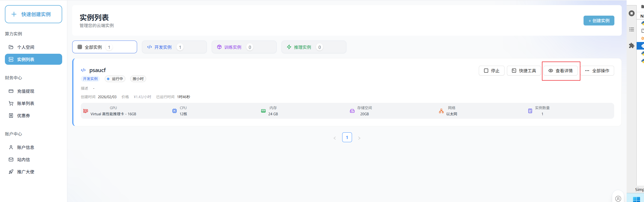The width and height of the screenshot is (644, 202).
Task: Stop the psaucf instance with 停止
Action: (492, 71)
